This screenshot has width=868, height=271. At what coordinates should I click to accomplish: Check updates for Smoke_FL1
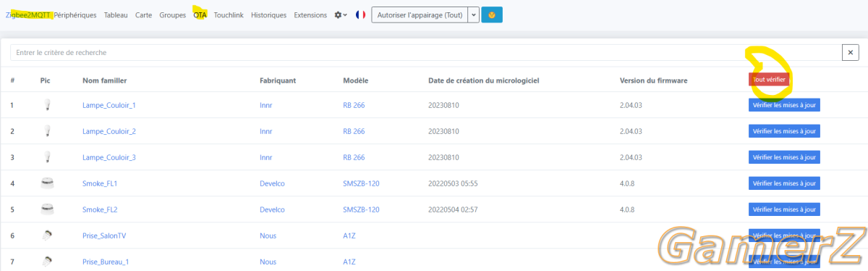tap(784, 183)
